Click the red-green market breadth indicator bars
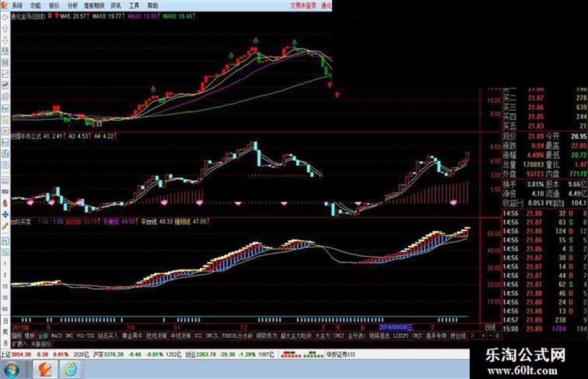The width and height of the screenshot is (588, 379). tap(302, 355)
